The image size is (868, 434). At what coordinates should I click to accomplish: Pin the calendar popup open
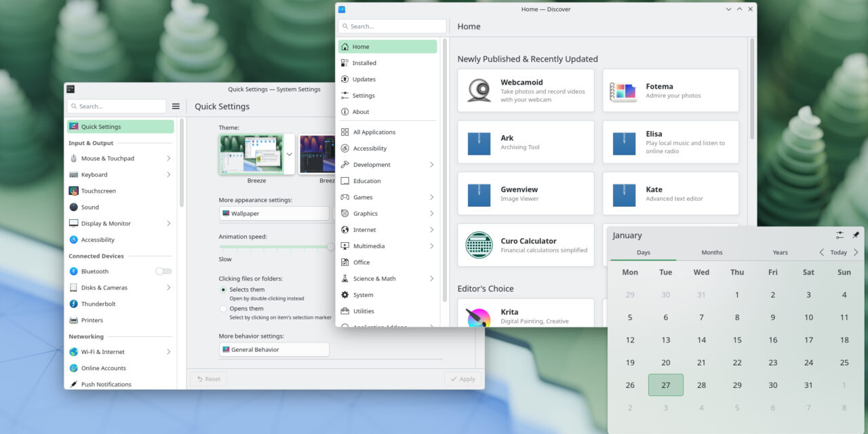(x=856, y=235)
